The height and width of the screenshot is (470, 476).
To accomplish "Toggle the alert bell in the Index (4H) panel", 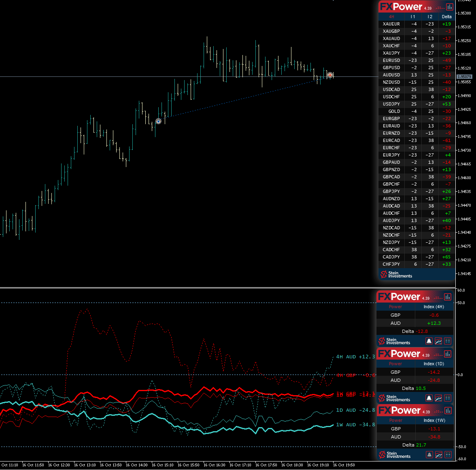I will pos(429,341).
